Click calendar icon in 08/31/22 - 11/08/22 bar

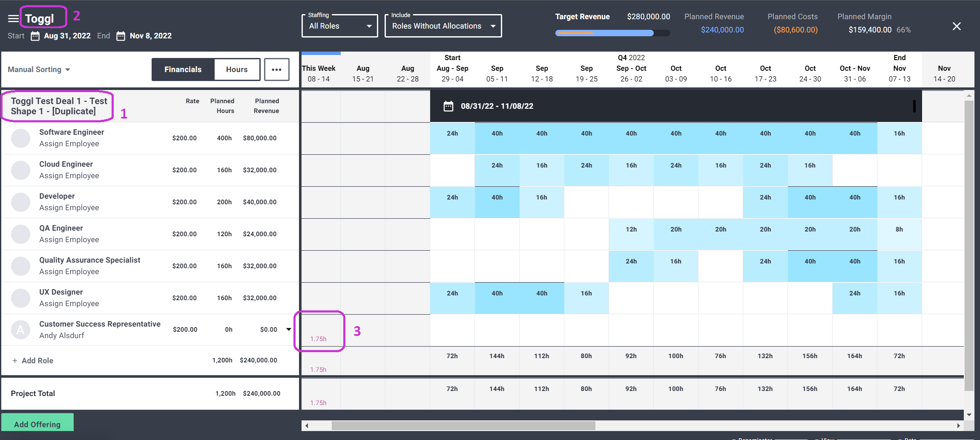pyautogui.click(x=448, y=106)
